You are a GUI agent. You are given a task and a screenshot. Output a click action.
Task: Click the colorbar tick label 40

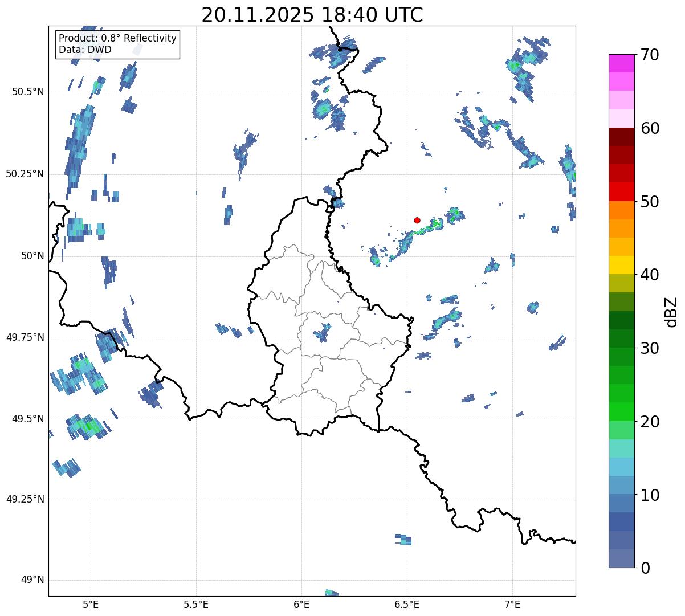click(x=650, y=275)
